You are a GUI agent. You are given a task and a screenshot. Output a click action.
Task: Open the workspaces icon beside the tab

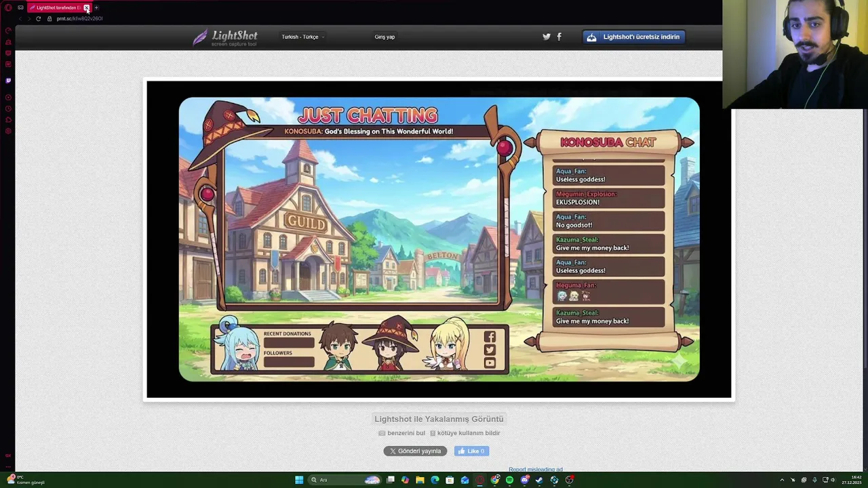click(x=20, y=7)
